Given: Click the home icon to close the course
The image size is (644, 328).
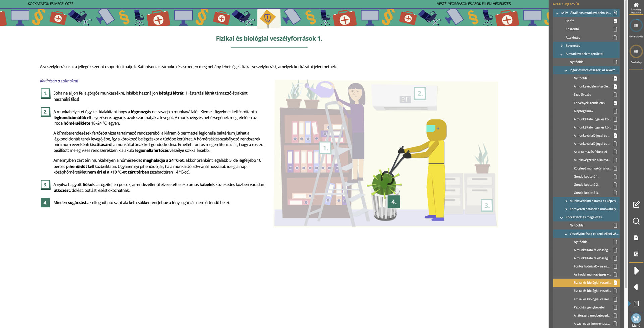Looking at the screenshot, I should coord(636,5).
